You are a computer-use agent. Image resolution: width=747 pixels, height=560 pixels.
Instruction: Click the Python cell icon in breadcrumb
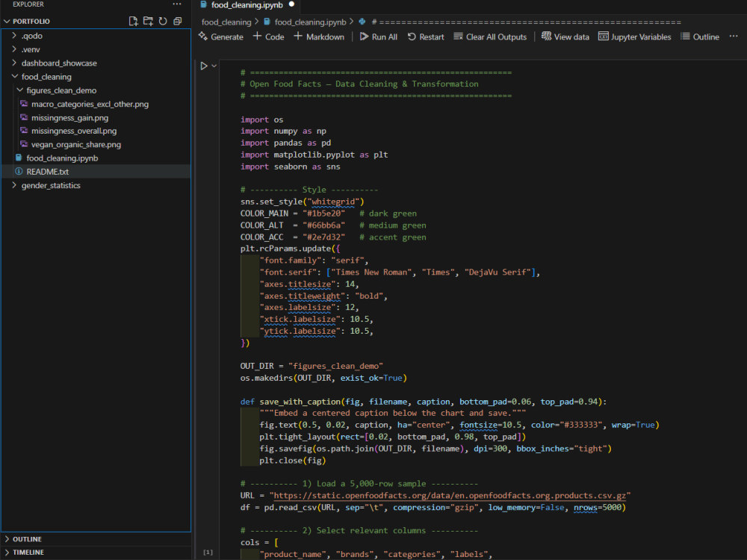(362, 22)
